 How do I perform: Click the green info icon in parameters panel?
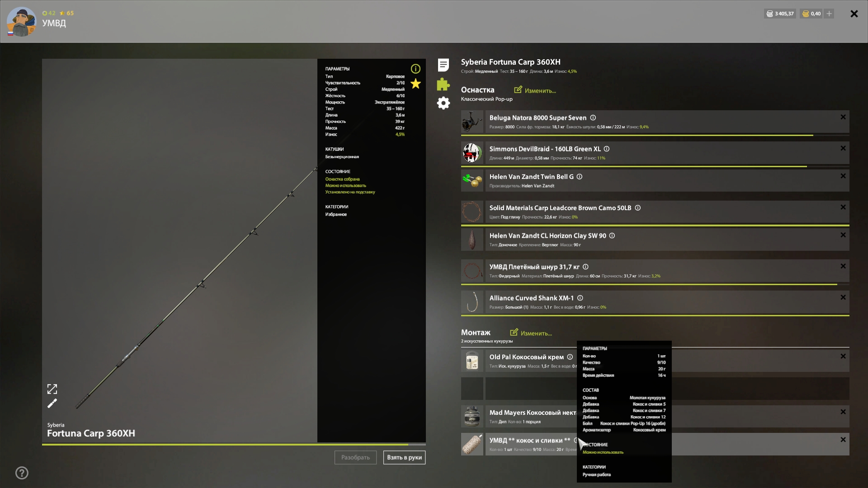click(x=415, y=69)
